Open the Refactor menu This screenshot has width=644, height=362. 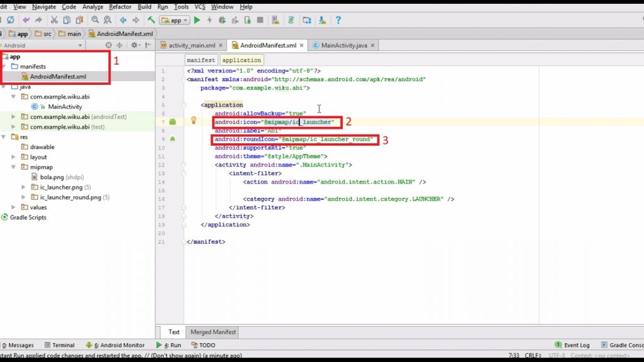click(120, 6)
